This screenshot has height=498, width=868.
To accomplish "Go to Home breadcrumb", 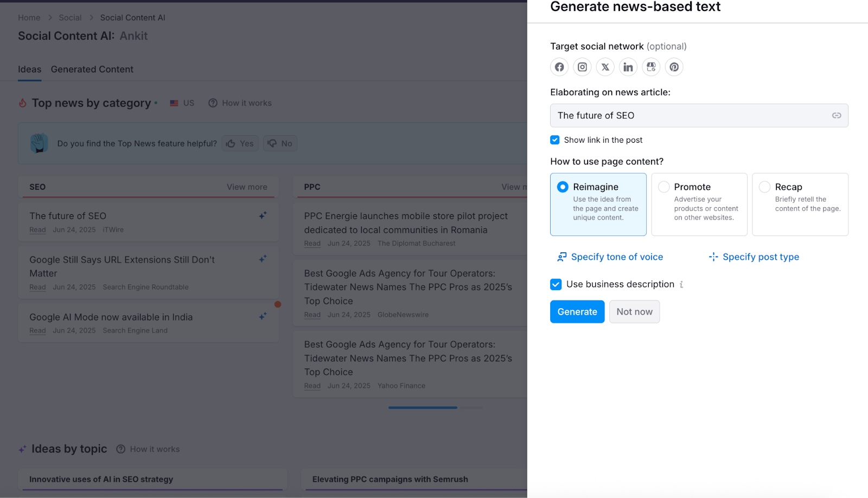I will (29, 18).
